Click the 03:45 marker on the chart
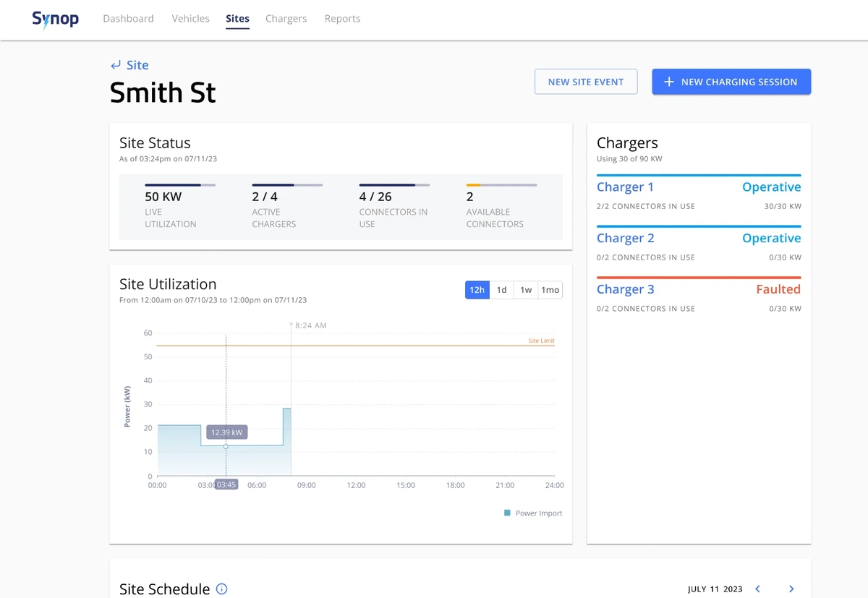The width and height of the screenshot is (868, 598). [x=225, y=484]
